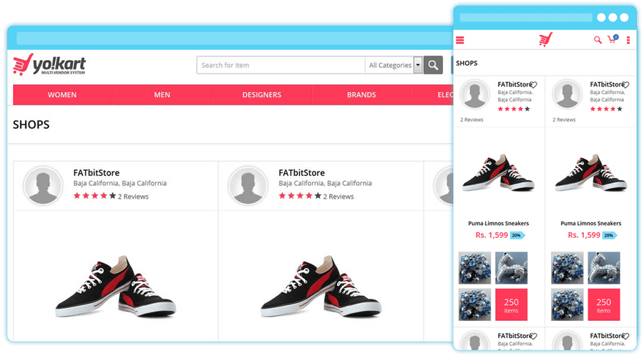Open 2 Reviews link on first desktop shop

click(133, 197)
